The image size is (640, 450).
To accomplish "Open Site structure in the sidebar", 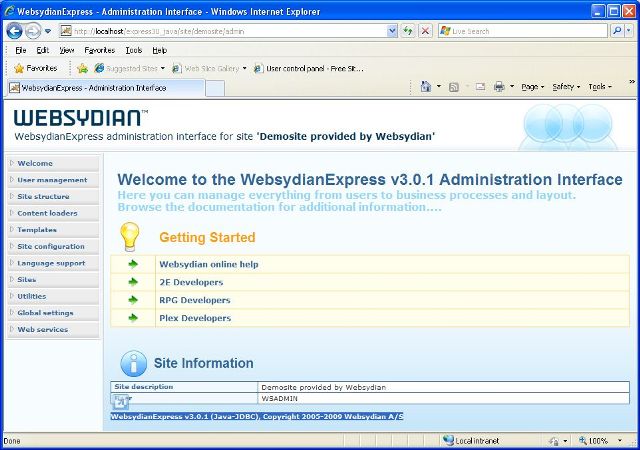I will (53, 196).
